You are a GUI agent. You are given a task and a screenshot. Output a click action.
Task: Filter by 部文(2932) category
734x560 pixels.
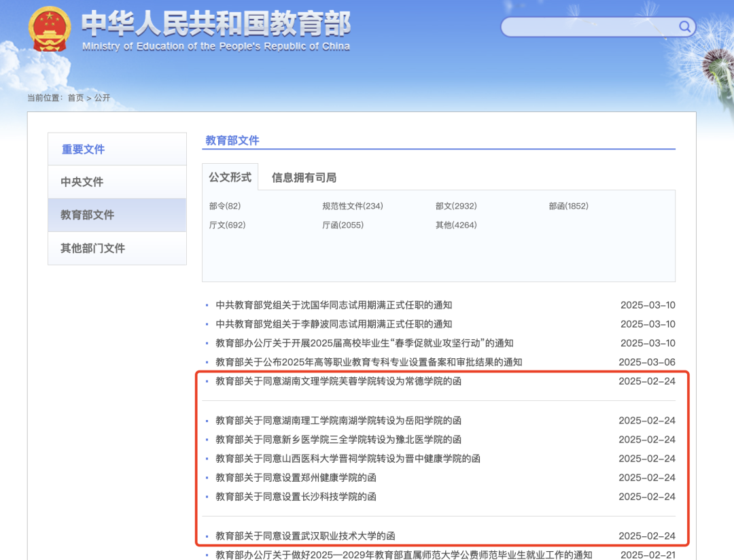[455, 206]
